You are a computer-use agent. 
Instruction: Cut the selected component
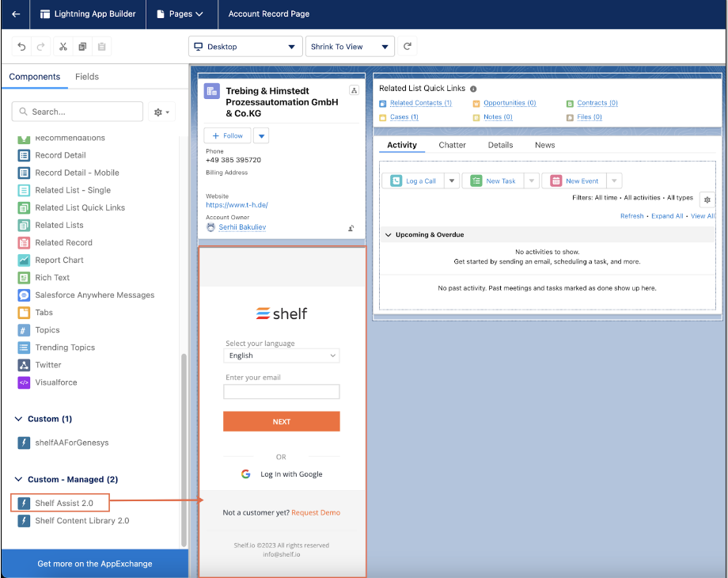tap(63, 47)
